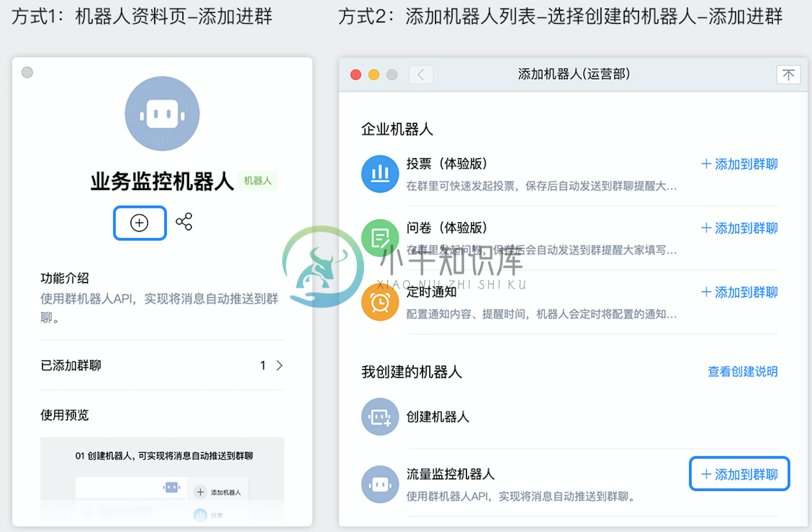Click the 我创建的机器人 section heading
812x532 pixels.
point(411,372)
